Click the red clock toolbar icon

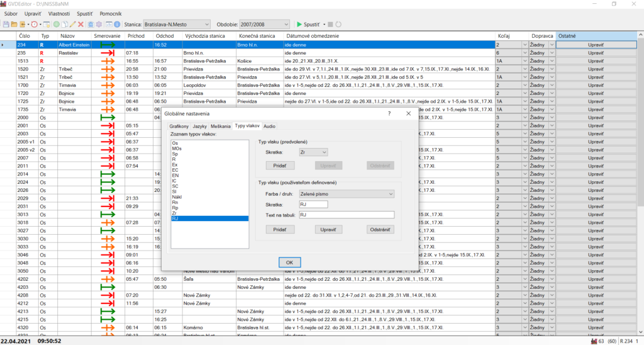35,25
